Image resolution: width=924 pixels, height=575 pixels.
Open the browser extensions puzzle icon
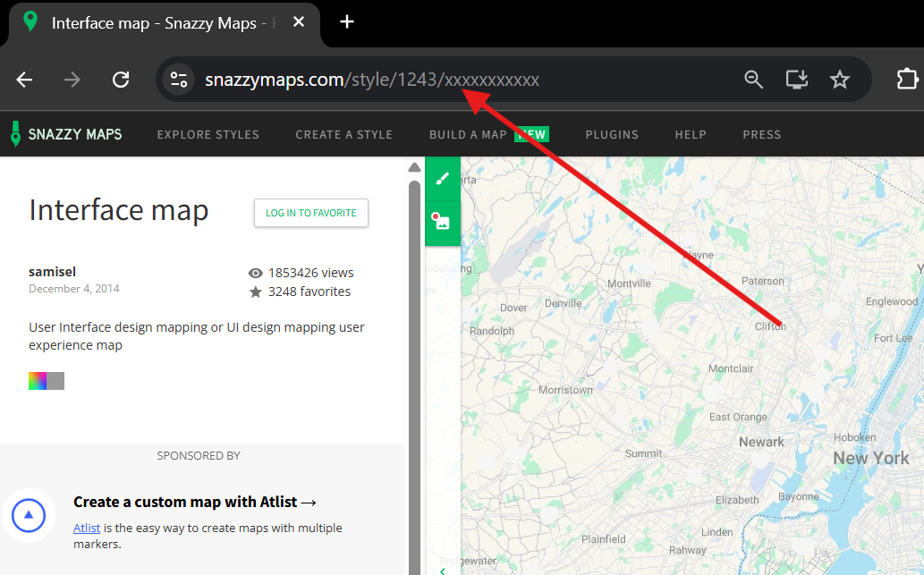click(x=907, y=79)
